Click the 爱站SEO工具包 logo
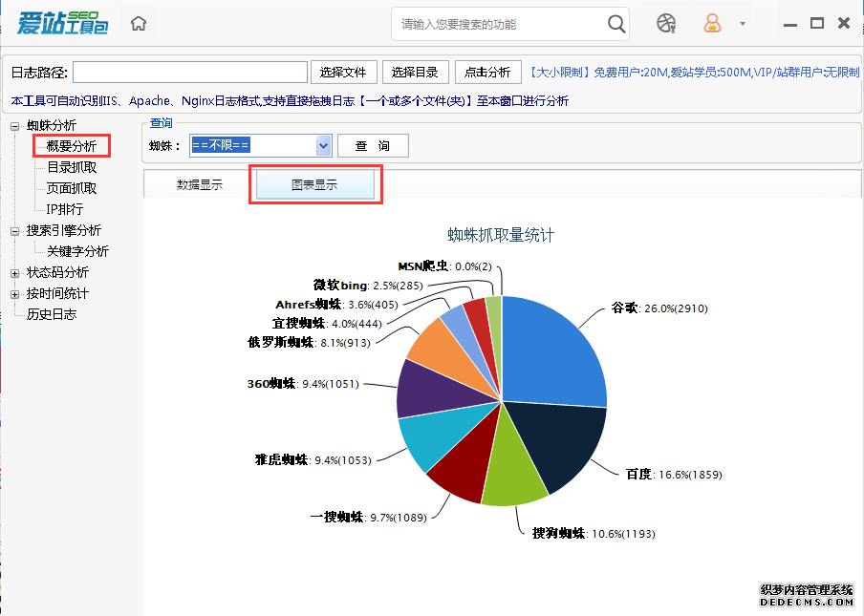864x616 pixels. pos(62,23)
